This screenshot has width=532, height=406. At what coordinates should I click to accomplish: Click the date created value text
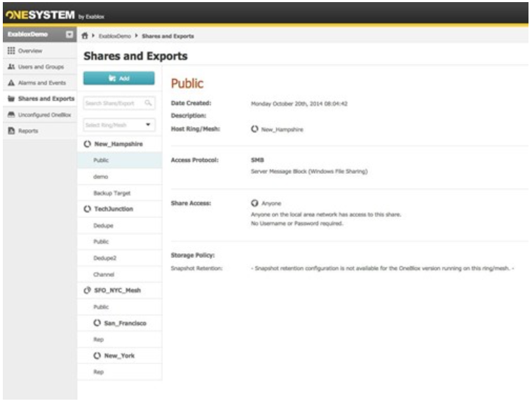[x=299, y=104]
